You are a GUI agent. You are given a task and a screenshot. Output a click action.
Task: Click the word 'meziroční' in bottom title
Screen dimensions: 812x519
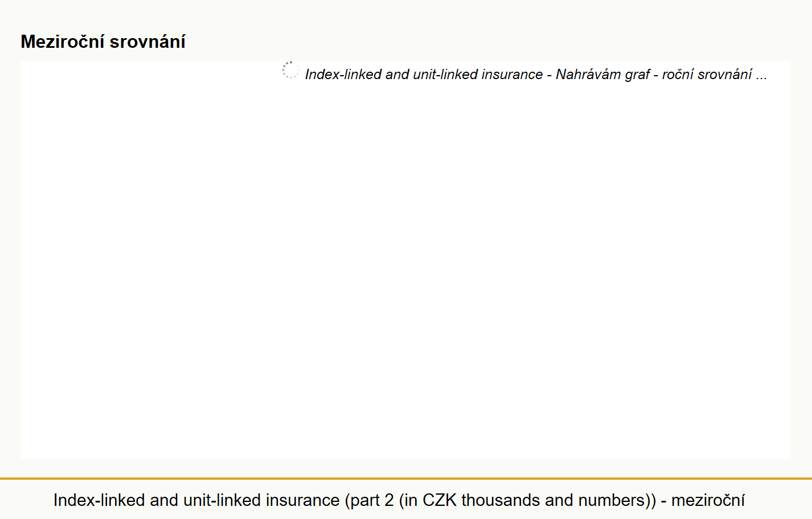[x=708, y=500]
